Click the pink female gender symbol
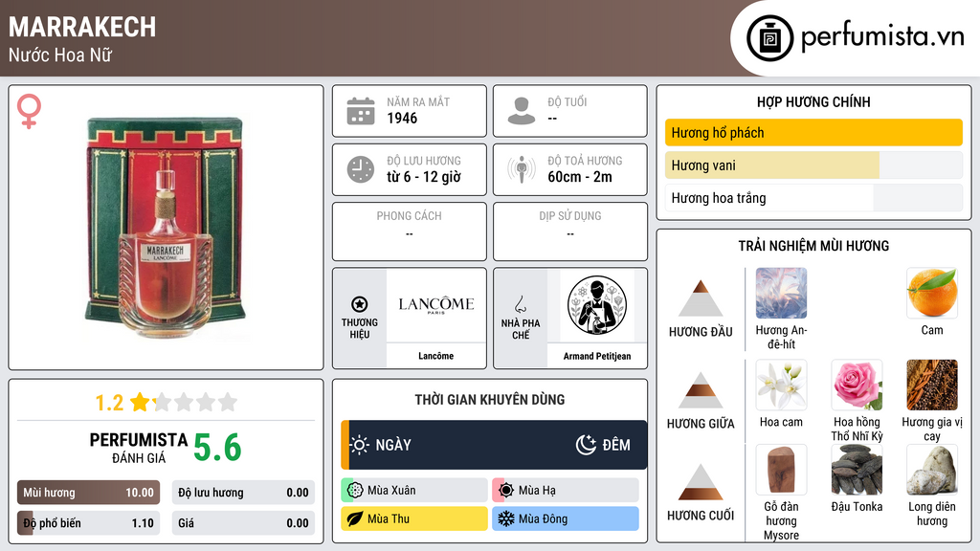The width and height of the screenshot is (980, 551). [x=29, y=111]
